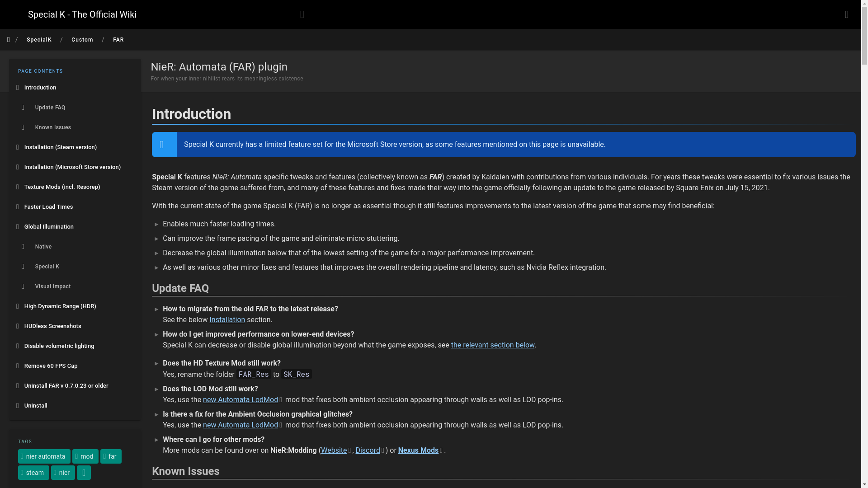Jump to Introduction in page contents
Screen dimensions: 868x488
[75, 88]
